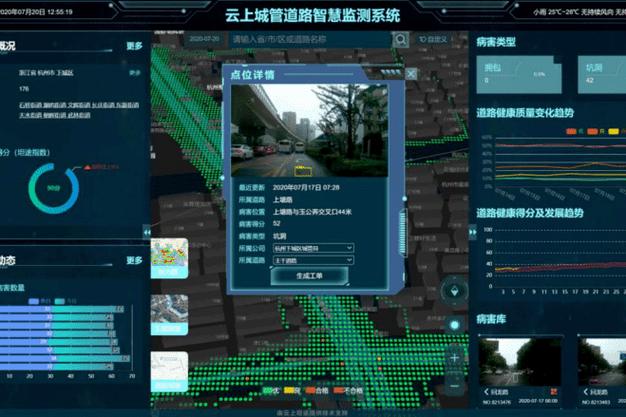Image resolution: width=626 pixels, height=417 pixels.
Task: Open the 所属公司 dropdown
Action: [313, 248]
